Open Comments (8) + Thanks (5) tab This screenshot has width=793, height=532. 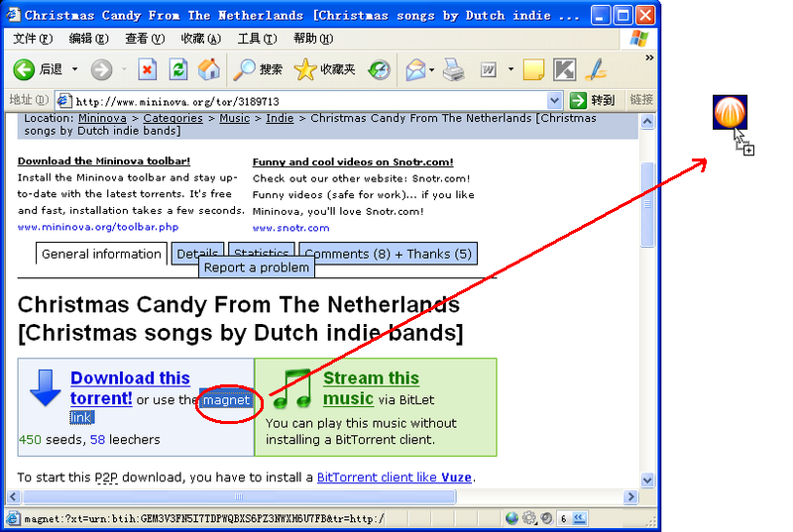[x=388, y=253]
